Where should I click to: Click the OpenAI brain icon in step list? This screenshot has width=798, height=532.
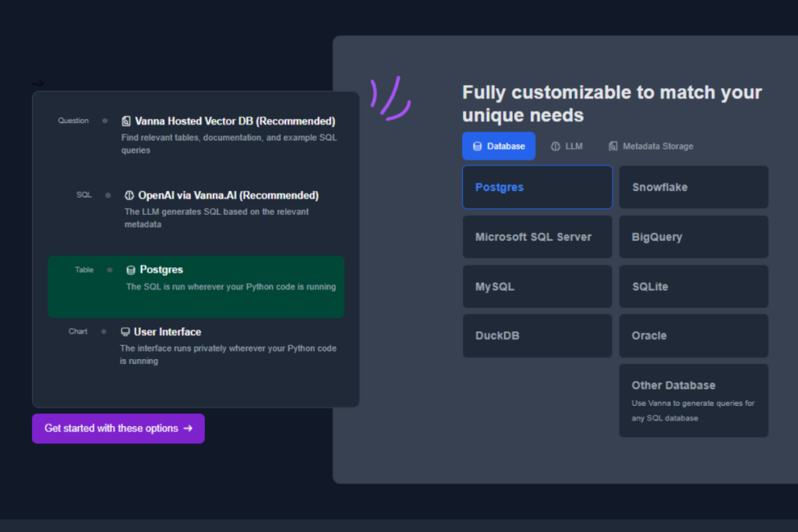(x=129, y=196)
